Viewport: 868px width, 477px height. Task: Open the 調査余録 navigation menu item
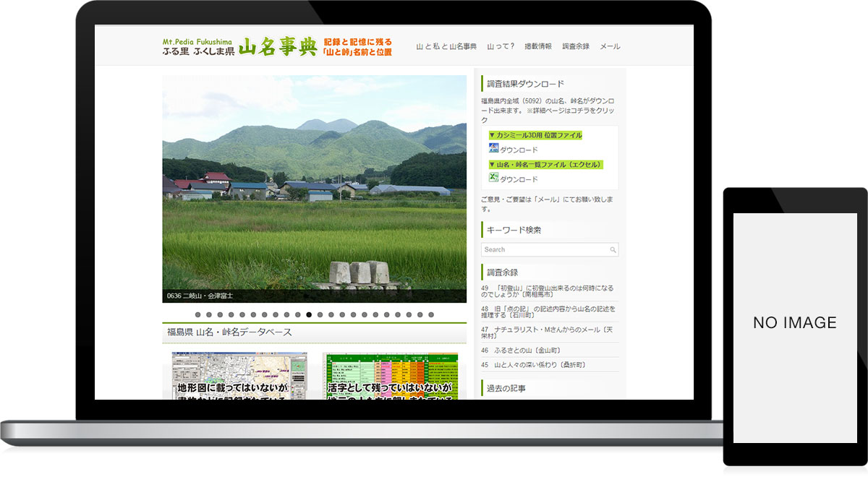[x=576, y=46]
